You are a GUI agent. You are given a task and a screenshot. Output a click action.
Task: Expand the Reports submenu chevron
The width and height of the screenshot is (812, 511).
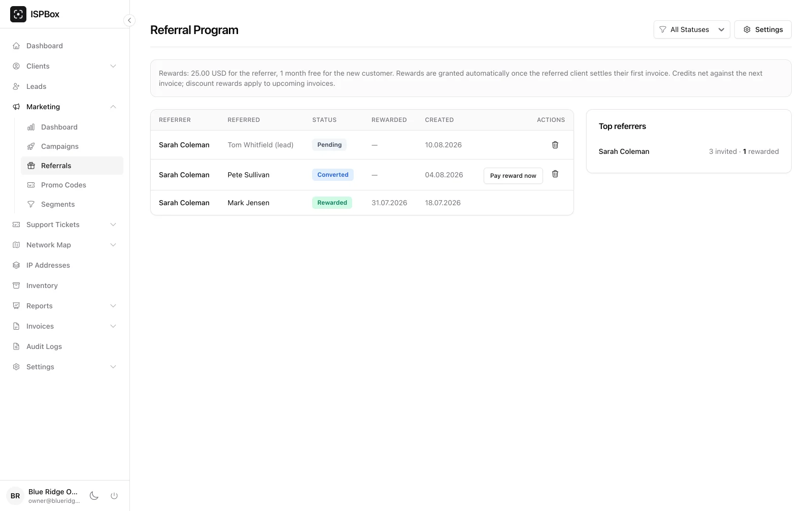point(113,306)
